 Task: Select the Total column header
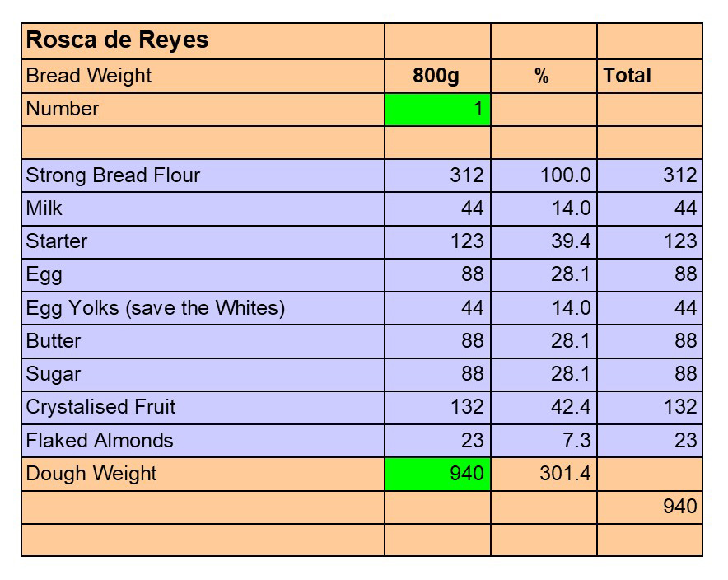[649, 76]
